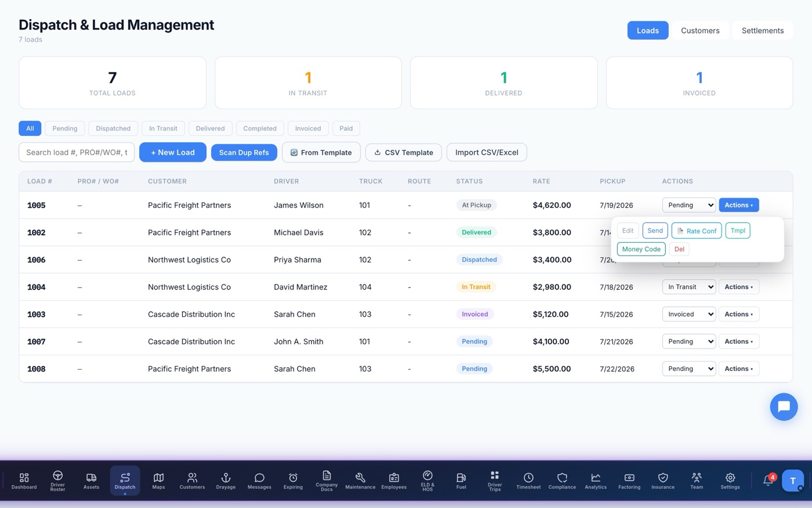Open Maintenance wrench icon
This screenshot has height=508, width=812.
360,481
